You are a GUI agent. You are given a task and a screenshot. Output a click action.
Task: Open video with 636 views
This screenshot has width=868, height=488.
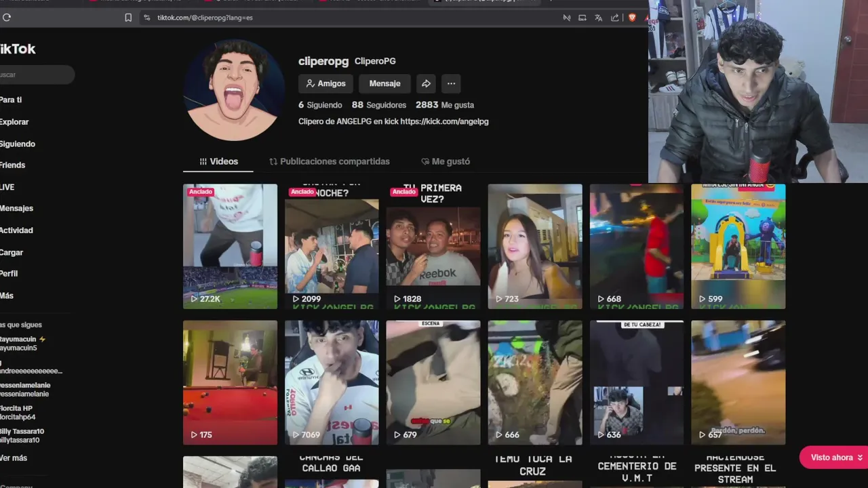[637, 383]
